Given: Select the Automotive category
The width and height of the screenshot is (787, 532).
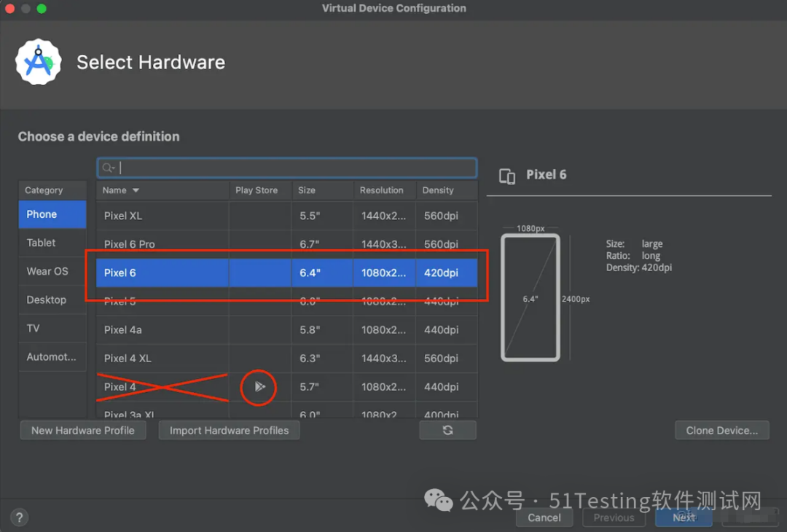Looking at the screenshot, I should (x=52, y=357).
